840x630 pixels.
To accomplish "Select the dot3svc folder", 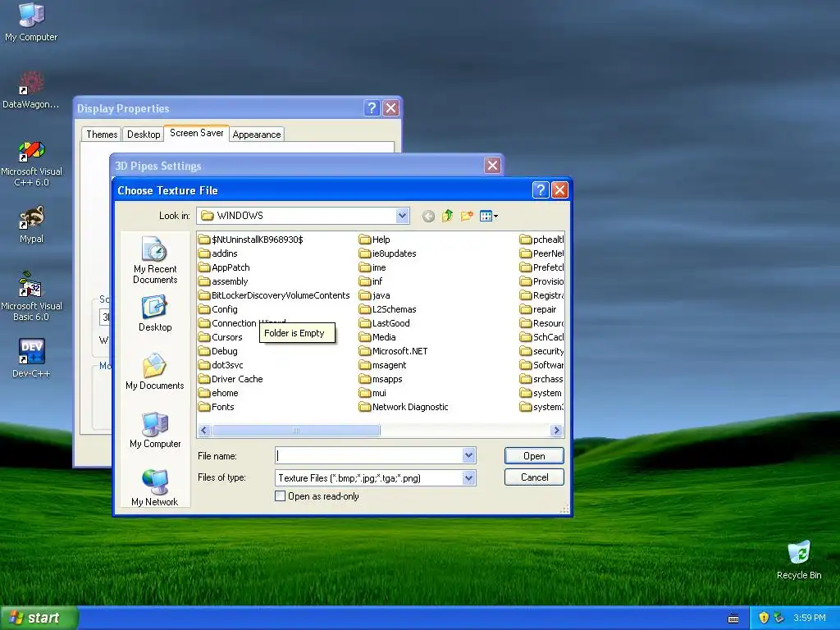I will click(x=221, y=365).
